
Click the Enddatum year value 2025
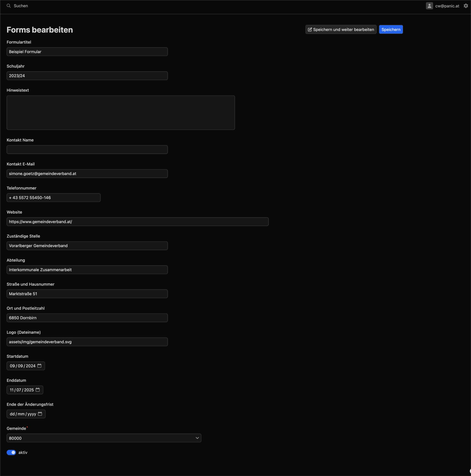coord(29,390)
